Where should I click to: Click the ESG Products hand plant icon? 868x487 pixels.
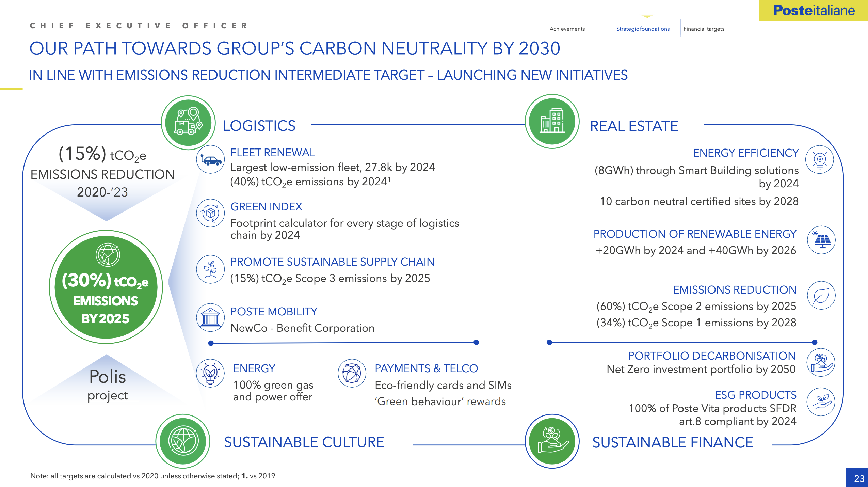point(821,402)
